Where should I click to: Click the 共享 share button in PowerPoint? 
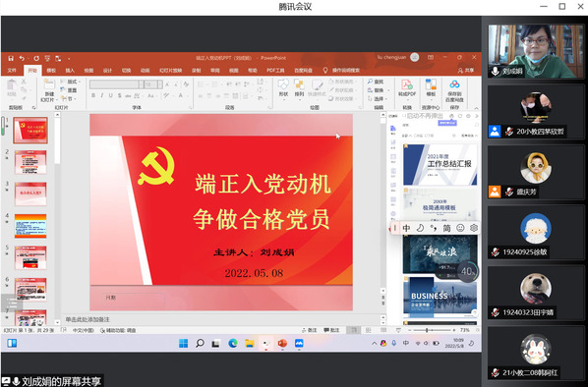466,71
